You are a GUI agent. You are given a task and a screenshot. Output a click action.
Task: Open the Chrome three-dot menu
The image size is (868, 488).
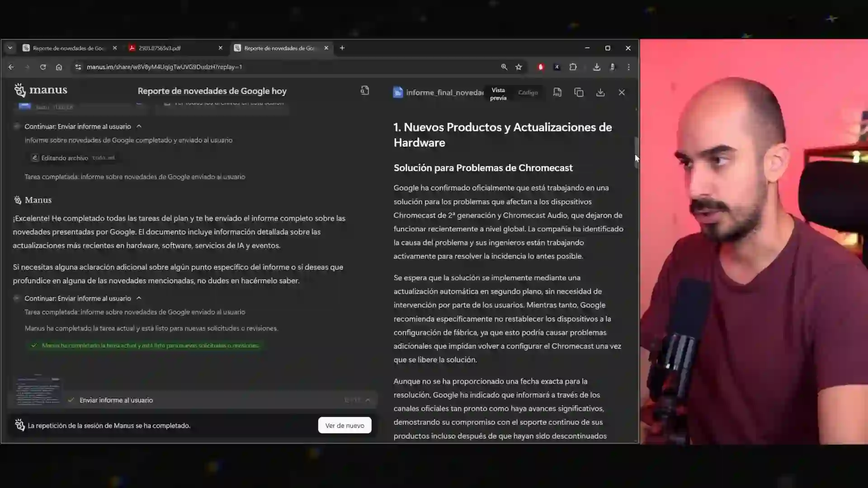629,67
